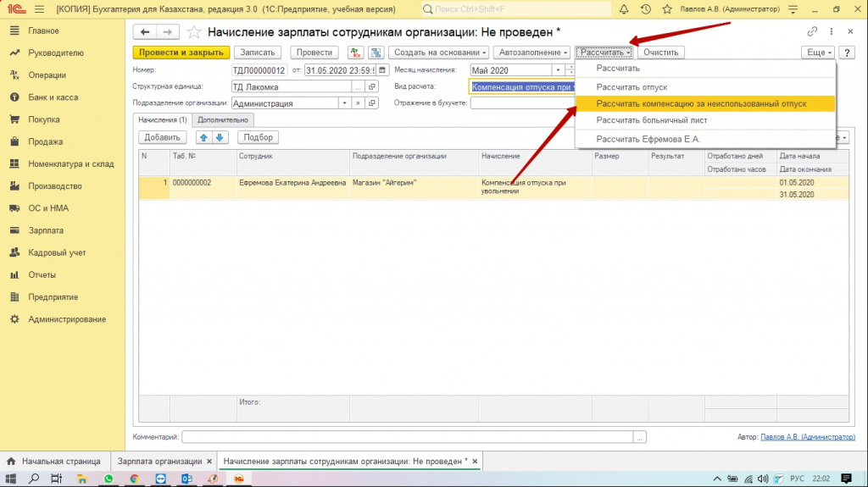Screen dimensions: 868x487
Task: Click Провести и закрыть button
Action: coord(181,53)
